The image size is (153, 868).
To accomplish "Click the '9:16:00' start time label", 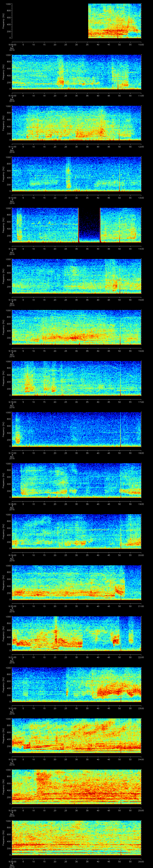I will 12,402.
